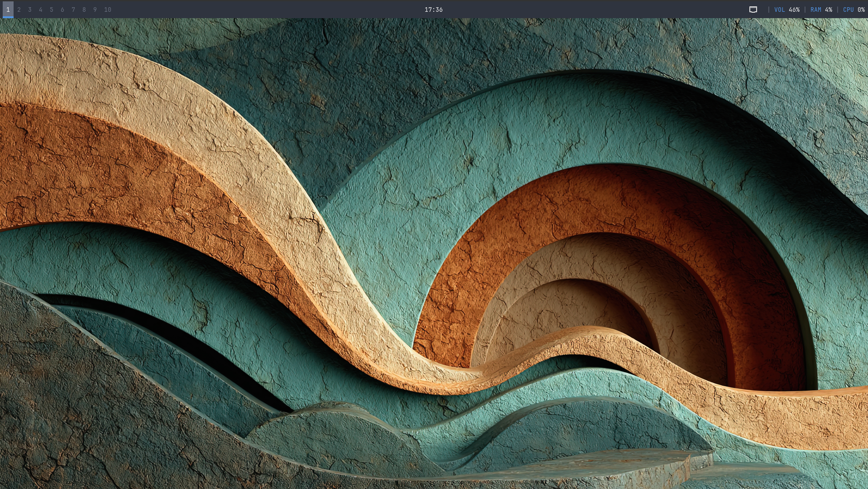Go to workspace 3
Image resolution: width=868 pixels, height=489 pixels.
pos(30,10)
